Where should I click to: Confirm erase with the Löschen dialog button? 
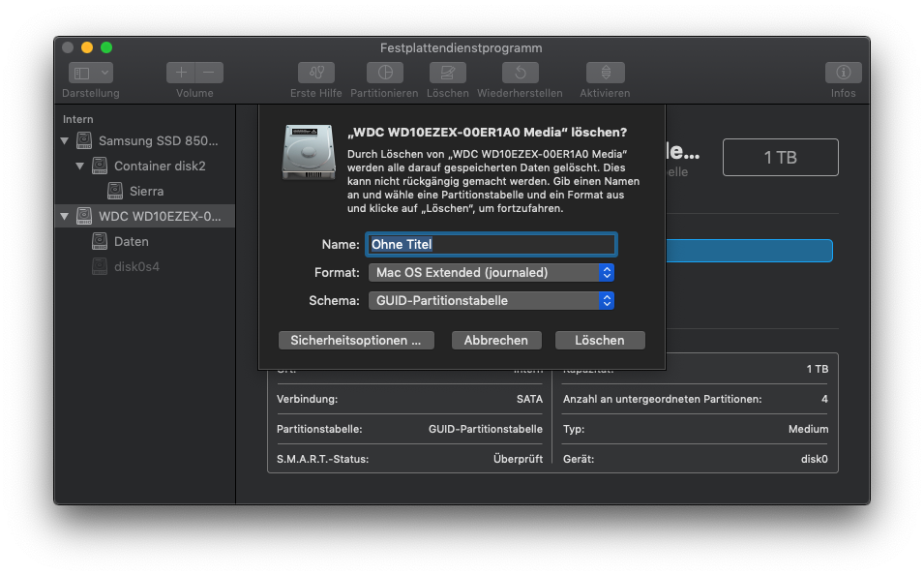(x=600, y=340)
